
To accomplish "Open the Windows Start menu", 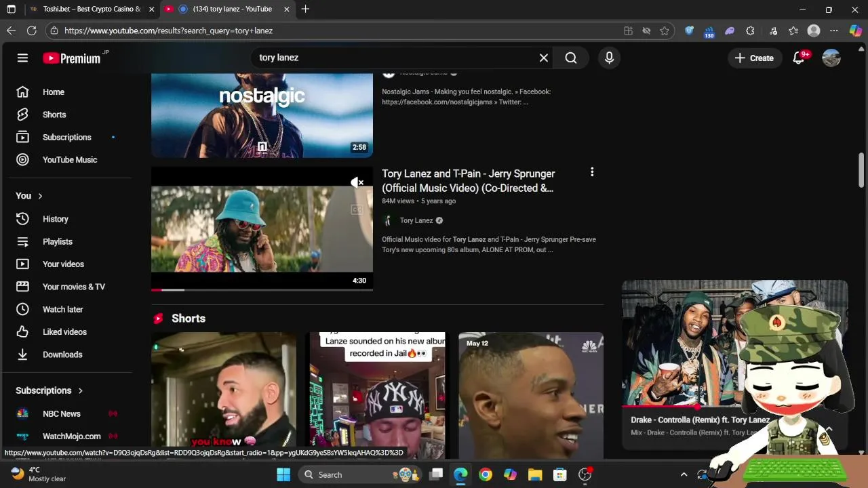I will (x=283, y=474).
